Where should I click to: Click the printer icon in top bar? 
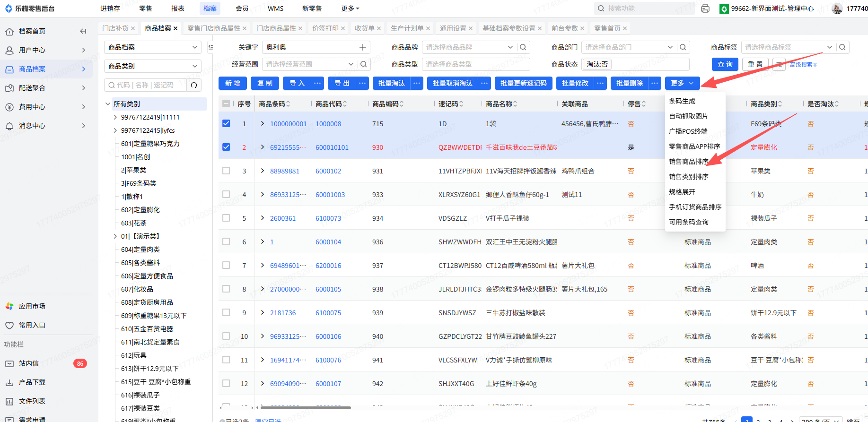click(x=705, y=9)
